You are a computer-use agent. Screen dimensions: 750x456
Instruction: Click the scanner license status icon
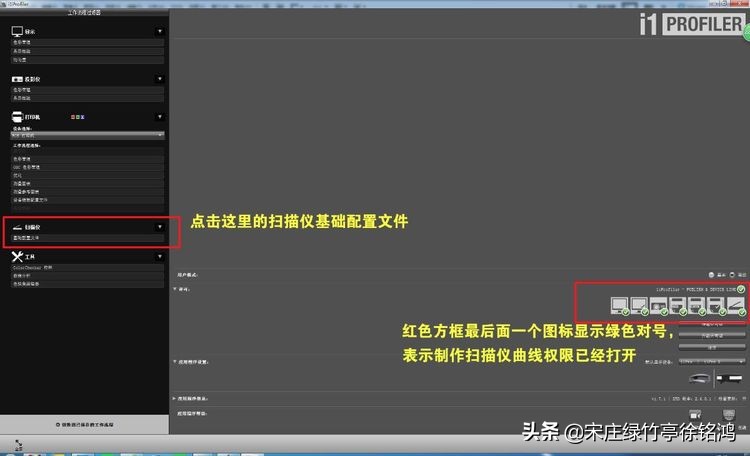pyautogui.click(x=737, y=305)
